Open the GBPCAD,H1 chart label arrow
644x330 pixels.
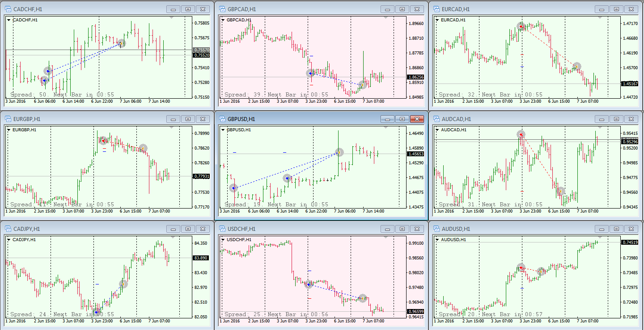pyautogui.click(x=223, y=20)
